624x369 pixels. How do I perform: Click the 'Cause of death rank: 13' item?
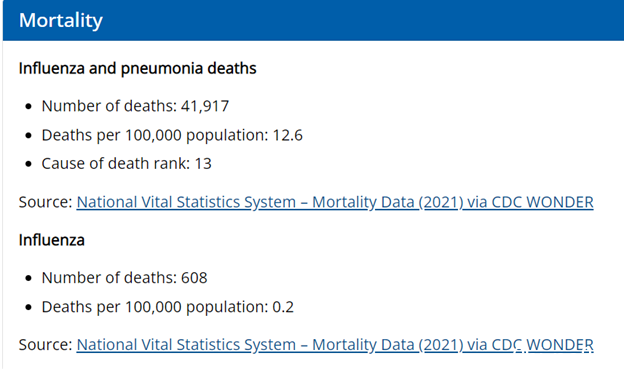[127, 164]
